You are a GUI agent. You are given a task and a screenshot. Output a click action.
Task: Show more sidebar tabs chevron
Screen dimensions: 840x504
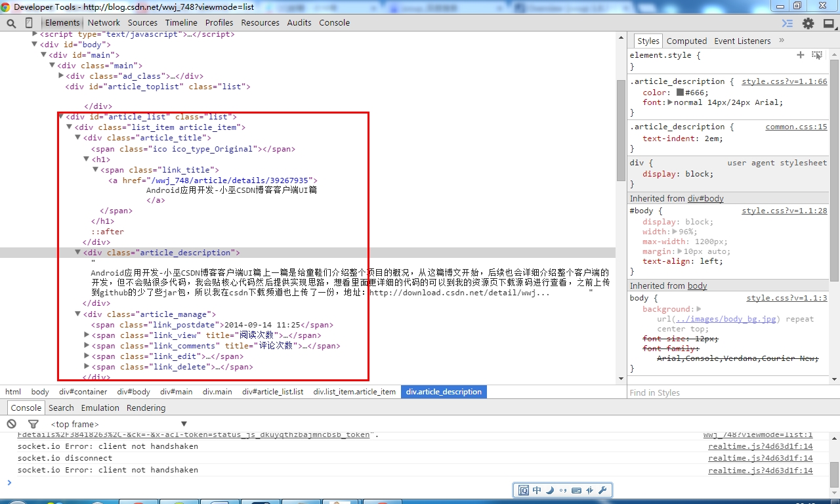782,41
